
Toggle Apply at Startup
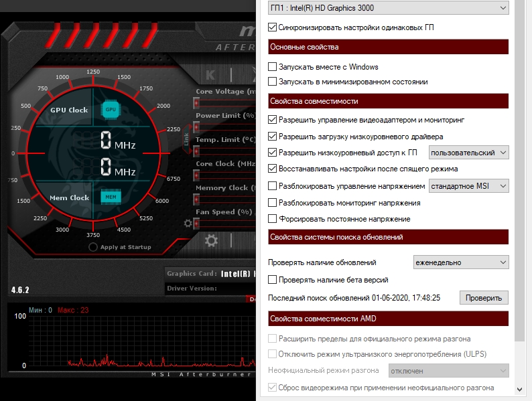point(93,247)
